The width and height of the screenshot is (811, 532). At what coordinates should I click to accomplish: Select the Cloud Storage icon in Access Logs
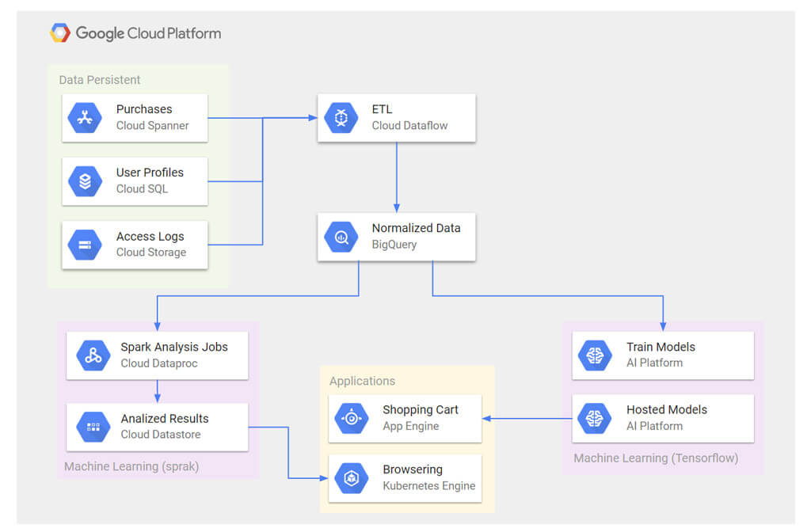85,245
